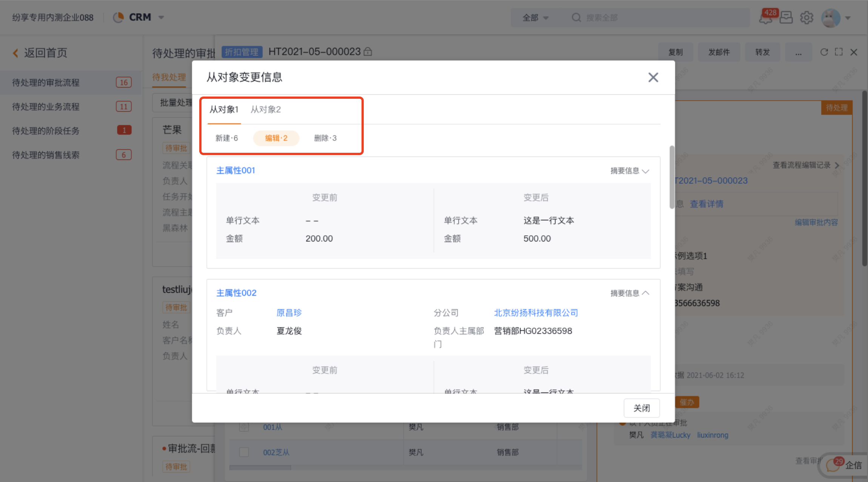Open 待处理的销售线索 in sidebar
The width and height of the screenshot is (868, 482).
coord(71,155)
